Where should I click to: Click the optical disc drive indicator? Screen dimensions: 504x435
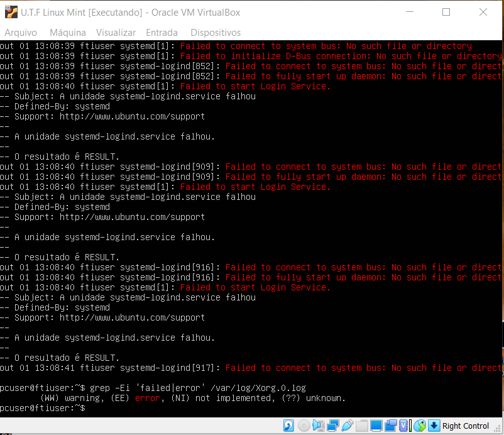pos(304,426)
